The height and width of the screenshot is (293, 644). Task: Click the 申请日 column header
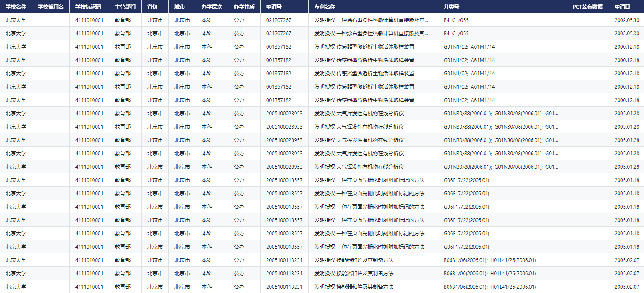click(626, 7)
